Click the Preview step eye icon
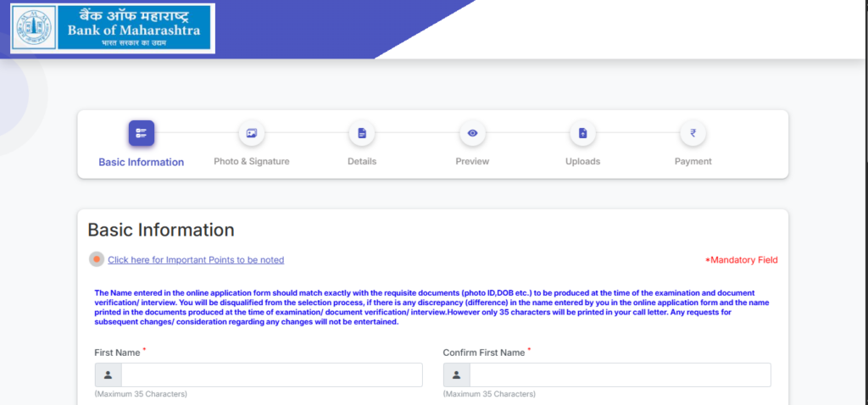The width and height of the screenshot is (868, 405). pyautogui.click(x=472, y=133)
